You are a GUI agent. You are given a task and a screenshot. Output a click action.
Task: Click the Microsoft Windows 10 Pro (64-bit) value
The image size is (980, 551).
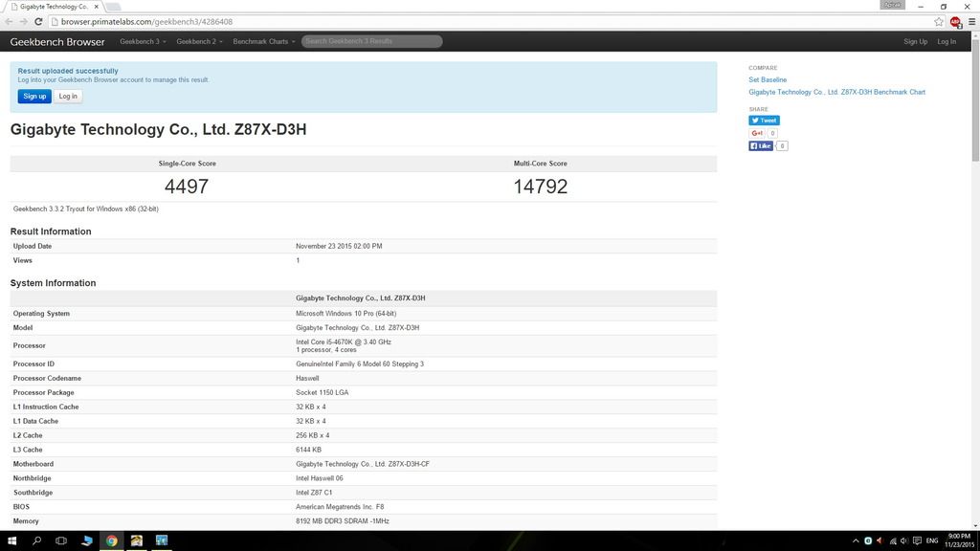(345, 314)
